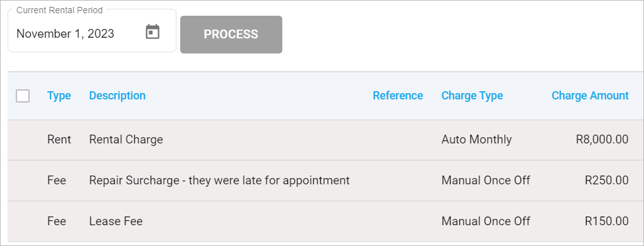The height and width of the screenshot is (246, 644).
Task: Click the Rent type cell
Action: coord(59,140)
